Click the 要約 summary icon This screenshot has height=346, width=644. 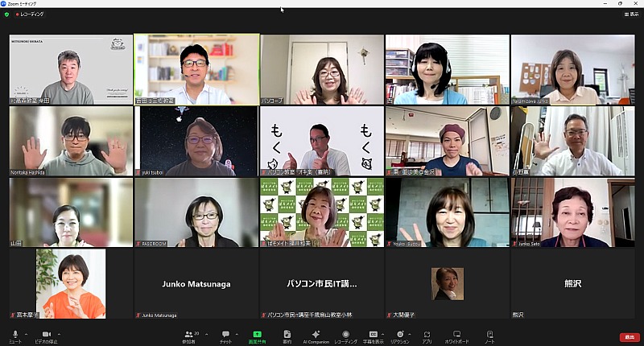[287, 335]
